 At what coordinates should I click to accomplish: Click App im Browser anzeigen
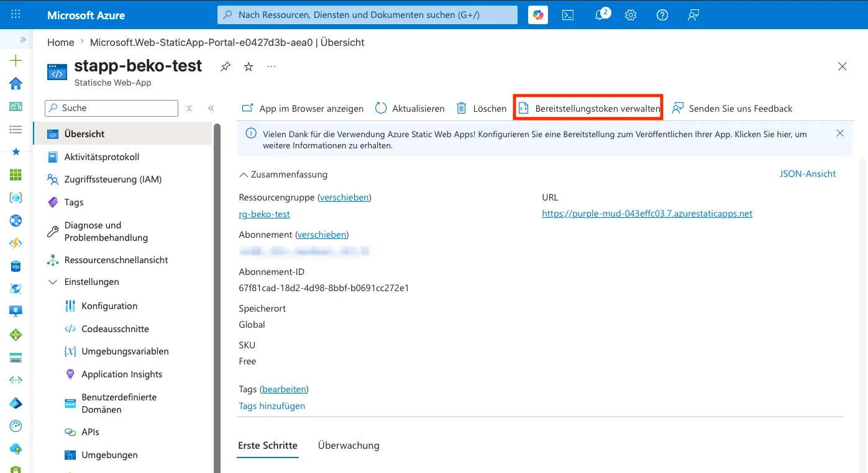click(x=303, y=109)
